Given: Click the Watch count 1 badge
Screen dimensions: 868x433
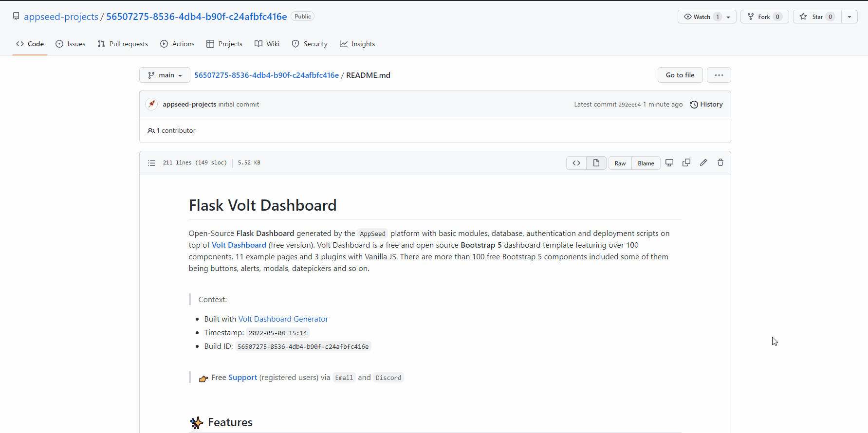Looking at the screenshot, I should pos(718,17).
